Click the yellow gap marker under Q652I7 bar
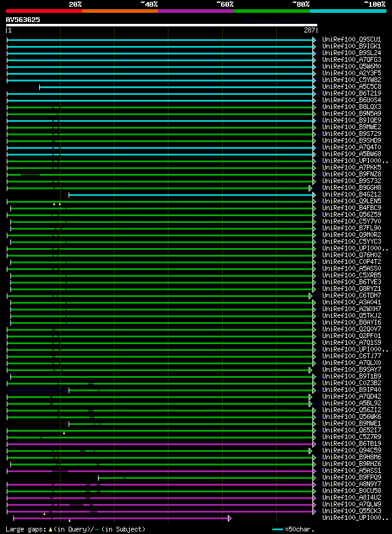Image resolution: width=392 pixels, height=534 pixels. pyautogui.click(x=64, y=433)
